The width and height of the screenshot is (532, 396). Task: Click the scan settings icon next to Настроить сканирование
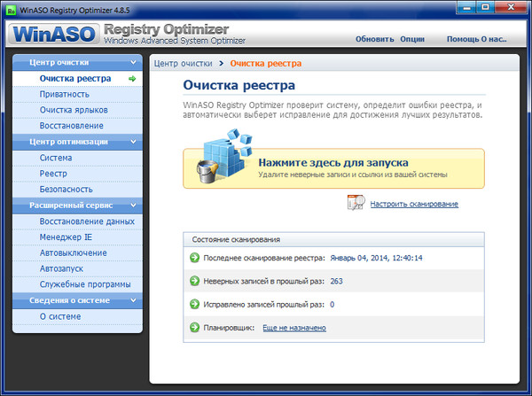coord(356,204)
